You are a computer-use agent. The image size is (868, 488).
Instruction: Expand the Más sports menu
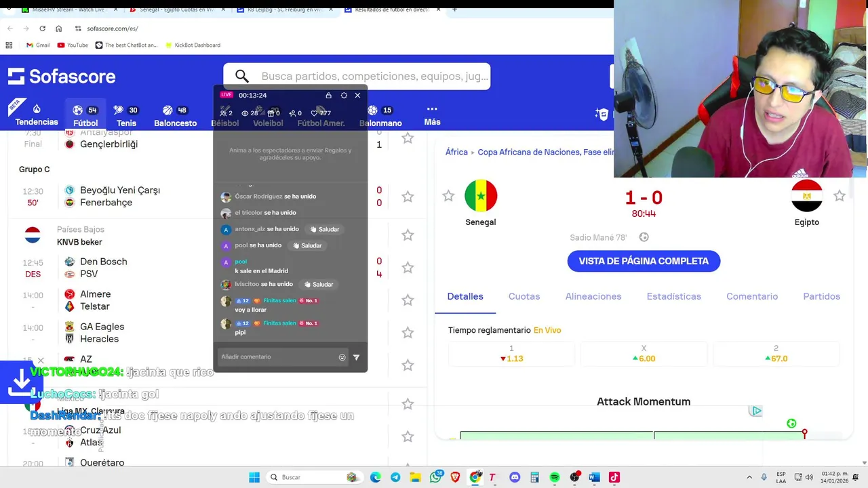(432, 115)
